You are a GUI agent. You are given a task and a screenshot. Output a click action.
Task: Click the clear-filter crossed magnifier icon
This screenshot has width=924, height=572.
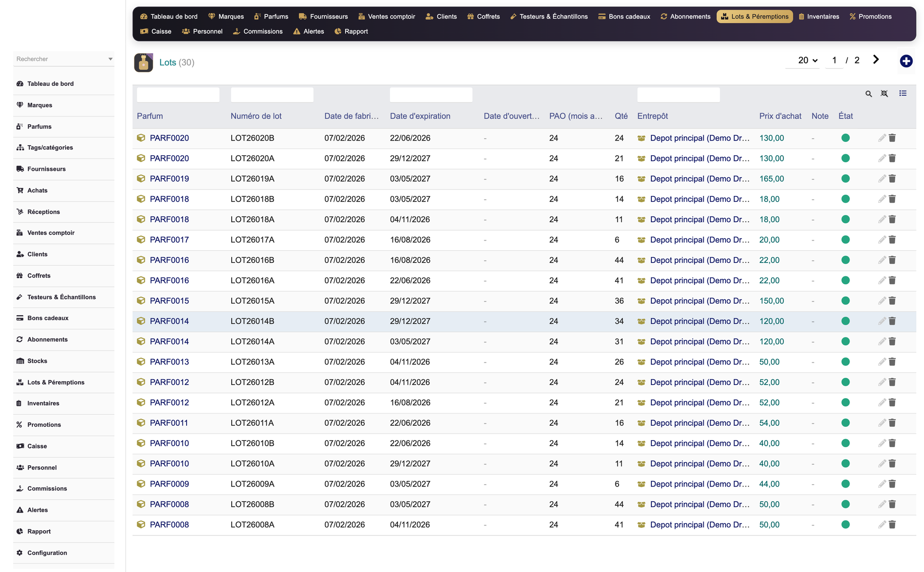(x=884, y=94)
